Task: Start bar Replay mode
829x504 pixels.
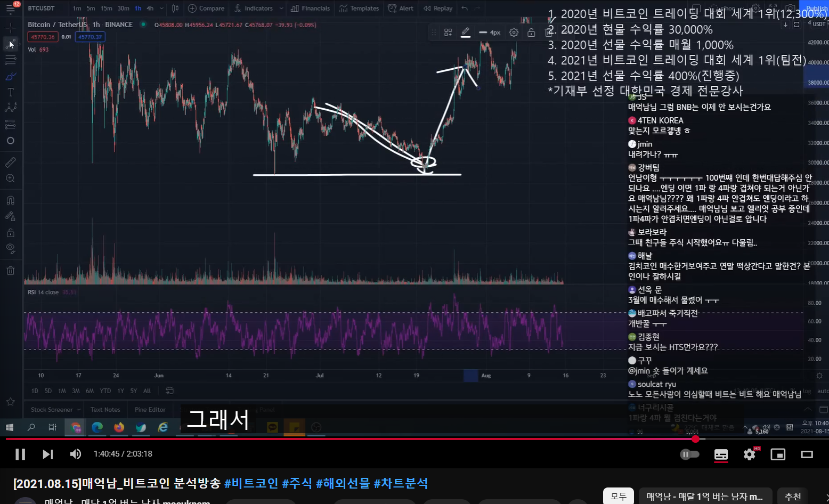Action: pos(438,9)
